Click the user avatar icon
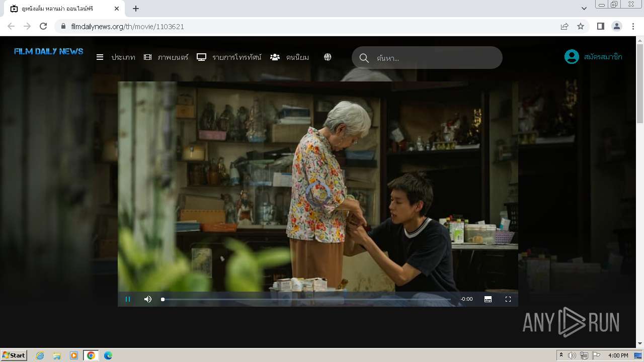This screenshot has width=644, height=362. pos(572,57)
